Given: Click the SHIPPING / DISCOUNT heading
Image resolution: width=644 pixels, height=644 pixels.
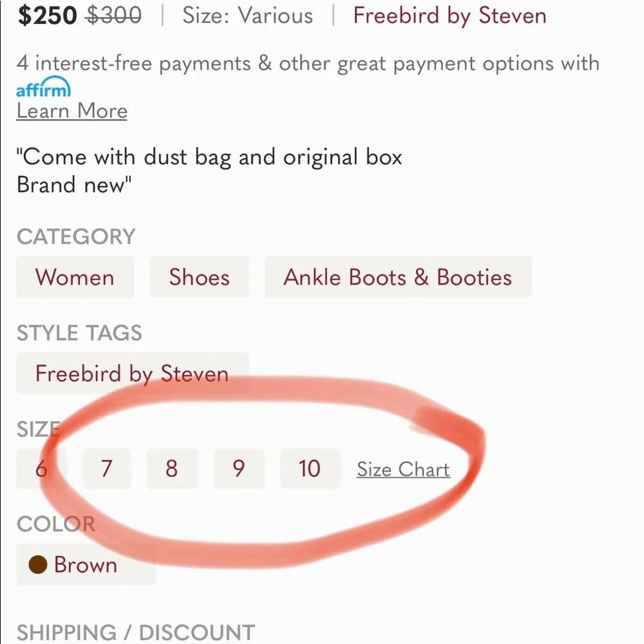Looking at the screenshot, I should tap(134, 632).
